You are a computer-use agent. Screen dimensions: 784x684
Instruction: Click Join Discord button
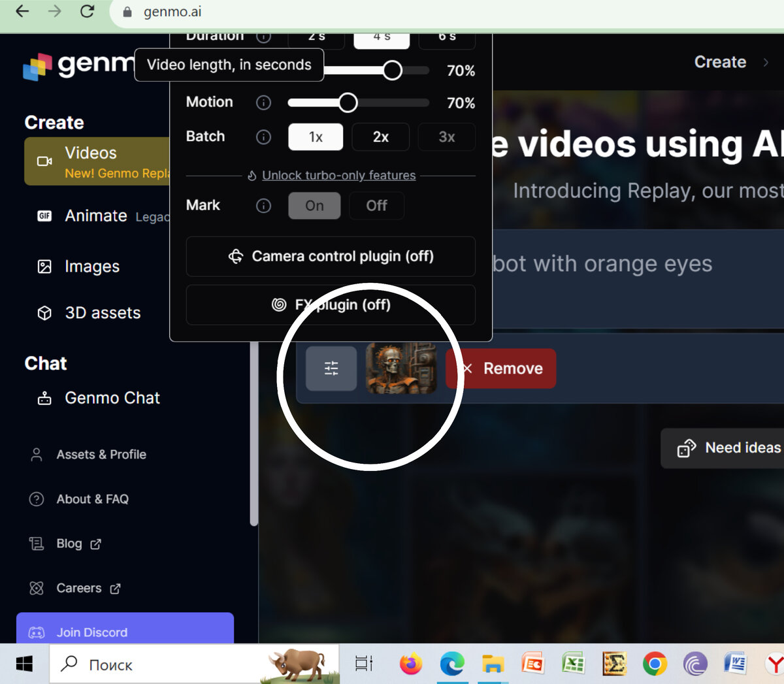coord(125,628)
